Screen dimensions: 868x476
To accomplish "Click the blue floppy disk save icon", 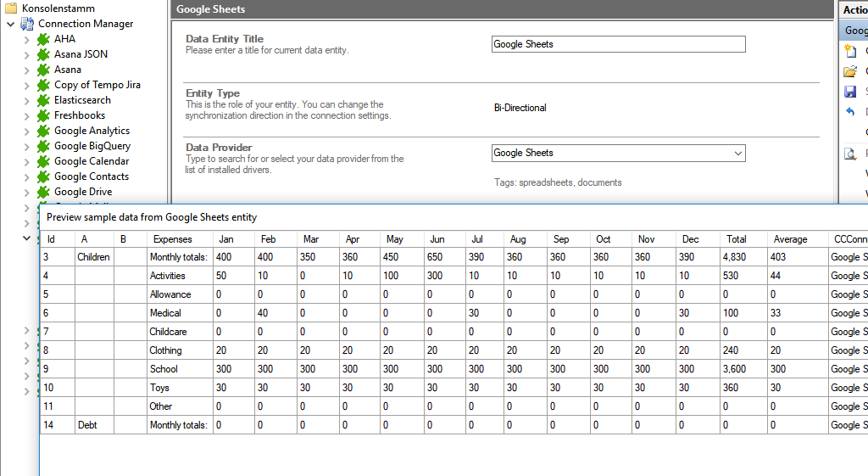I will [x=850, y=92].
